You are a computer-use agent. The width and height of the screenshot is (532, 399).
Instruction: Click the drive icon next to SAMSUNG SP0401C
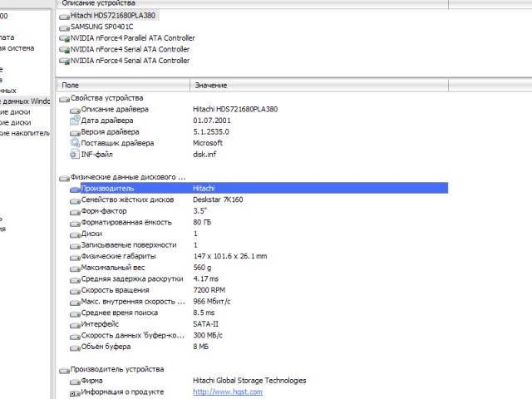[x=64, y=27]
